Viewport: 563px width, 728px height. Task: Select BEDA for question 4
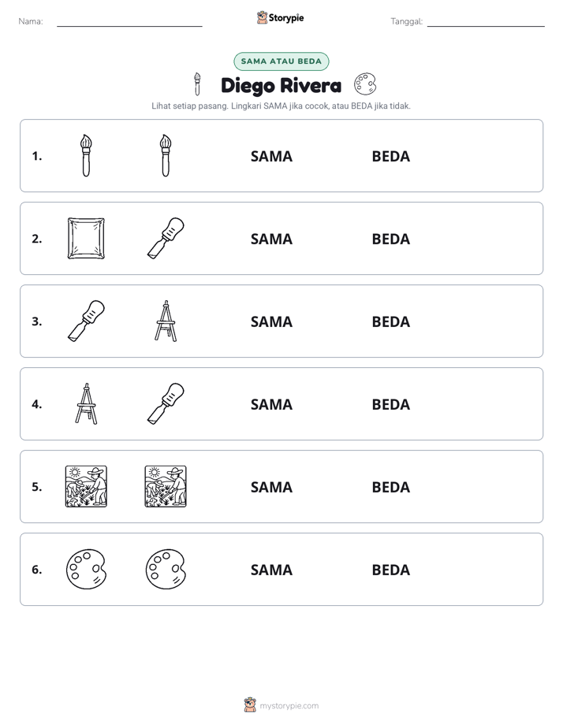coord(390,404)
